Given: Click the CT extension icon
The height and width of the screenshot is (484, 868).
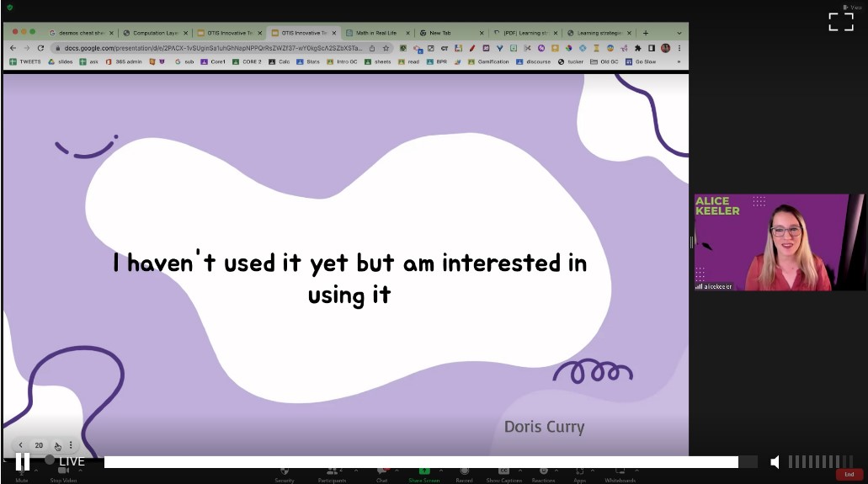Looking at the screenshot, I should pyautogui.click(x=445, y=48).
